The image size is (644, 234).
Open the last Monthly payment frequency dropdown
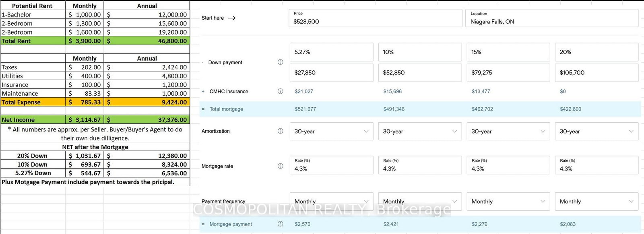(596, 201)
